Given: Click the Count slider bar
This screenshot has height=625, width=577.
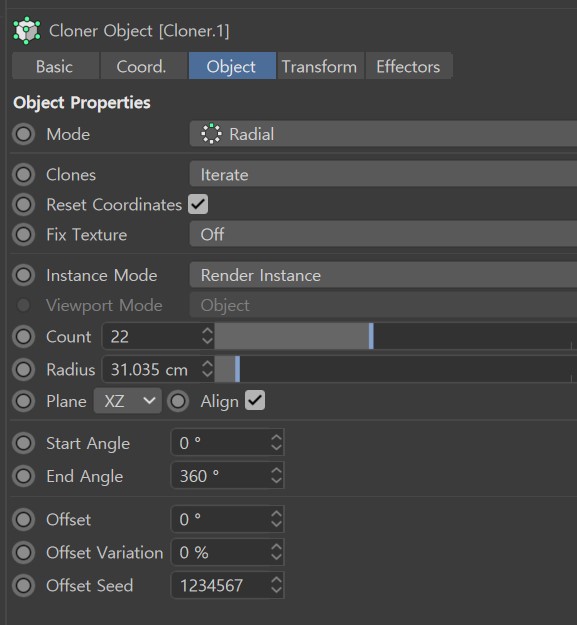Looking at the screenshot, I should (395, 336).
